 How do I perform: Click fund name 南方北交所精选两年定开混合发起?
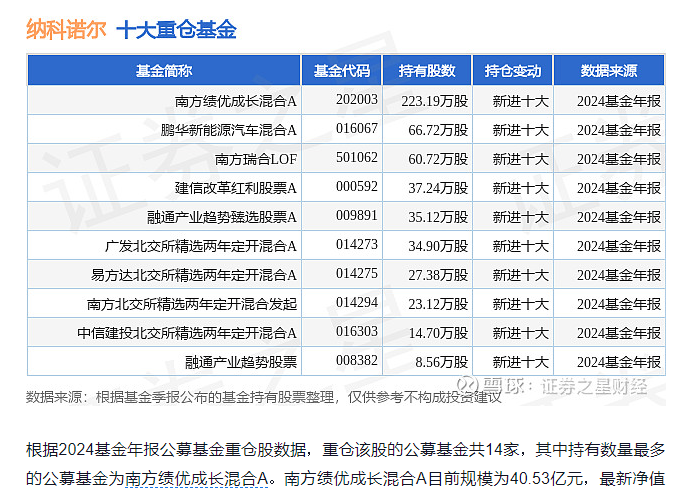coord(191,304)
